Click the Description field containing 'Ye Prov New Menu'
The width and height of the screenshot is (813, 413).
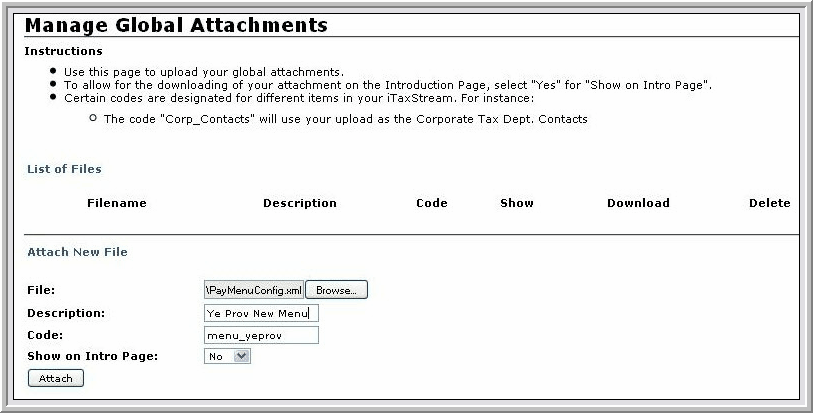pyautogui.click(x=261, y=313)
